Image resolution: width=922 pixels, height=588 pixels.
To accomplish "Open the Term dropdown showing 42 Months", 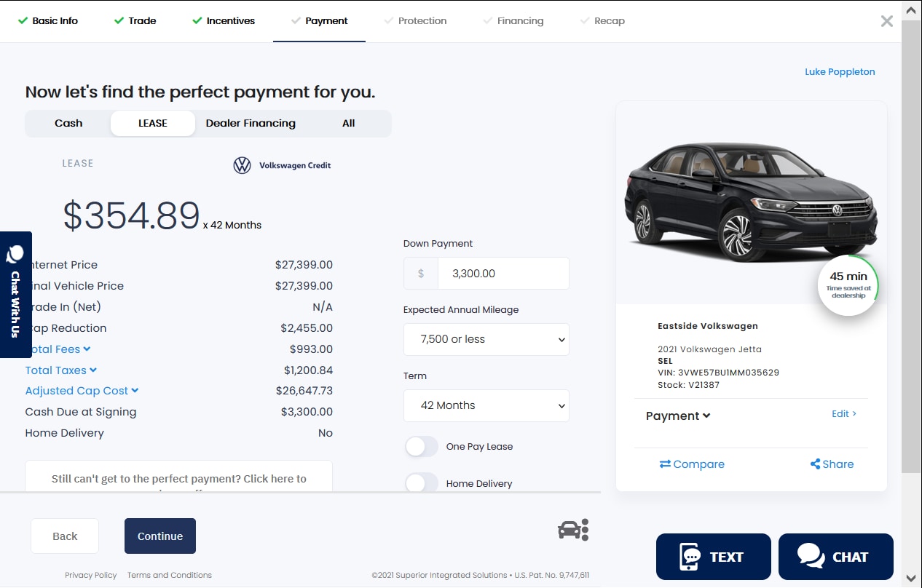I will pos(486,405).
